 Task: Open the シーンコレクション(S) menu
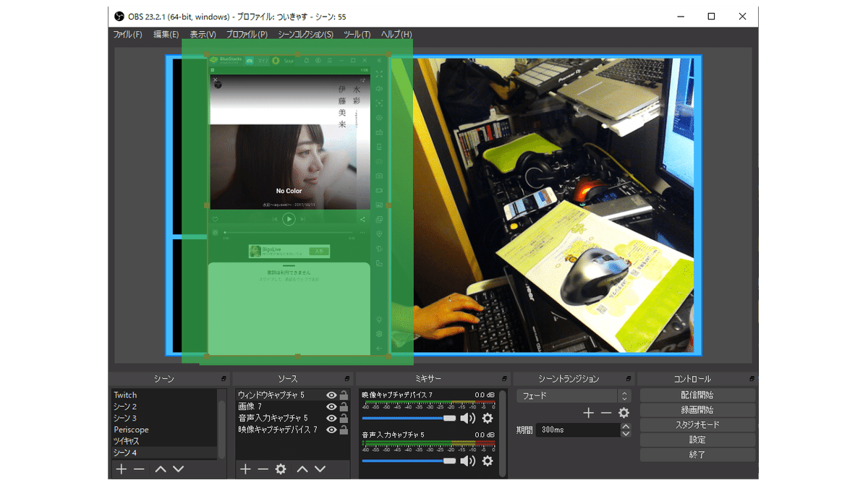[306, 34]
